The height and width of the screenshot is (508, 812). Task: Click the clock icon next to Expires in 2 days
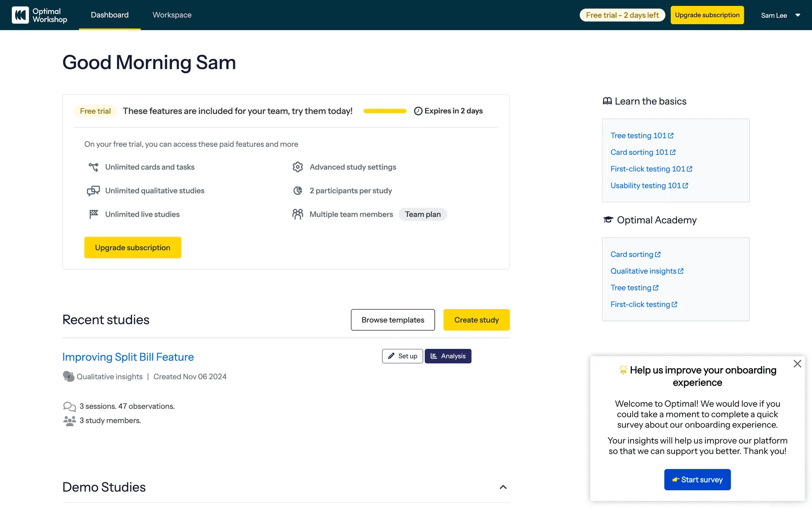(x=418, y=111)
